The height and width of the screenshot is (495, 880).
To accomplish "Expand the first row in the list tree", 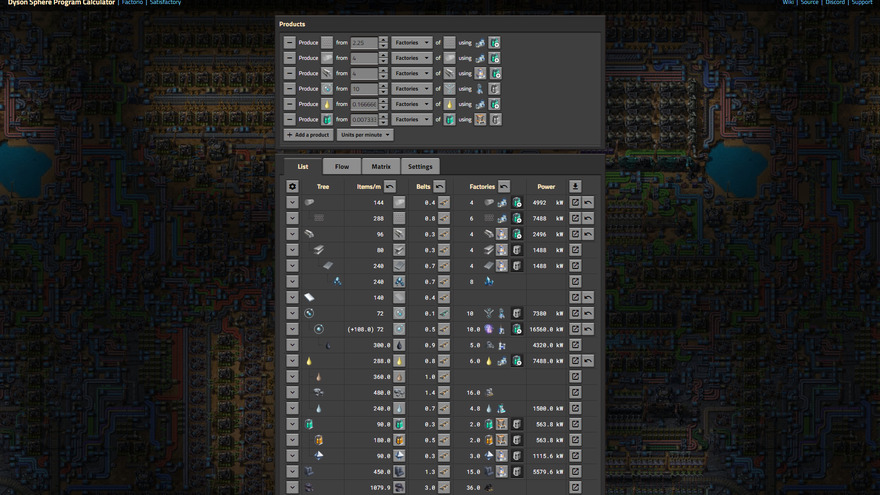I will tap(292, 202).
